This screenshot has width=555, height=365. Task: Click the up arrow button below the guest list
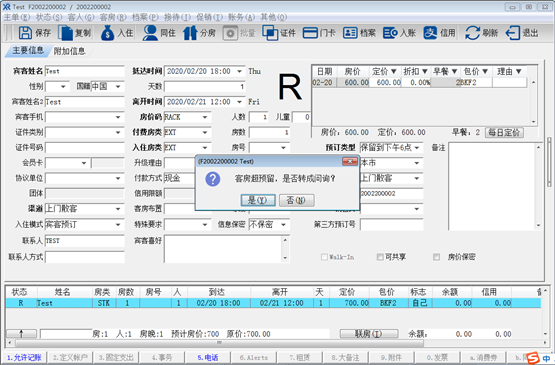point(22,333)
